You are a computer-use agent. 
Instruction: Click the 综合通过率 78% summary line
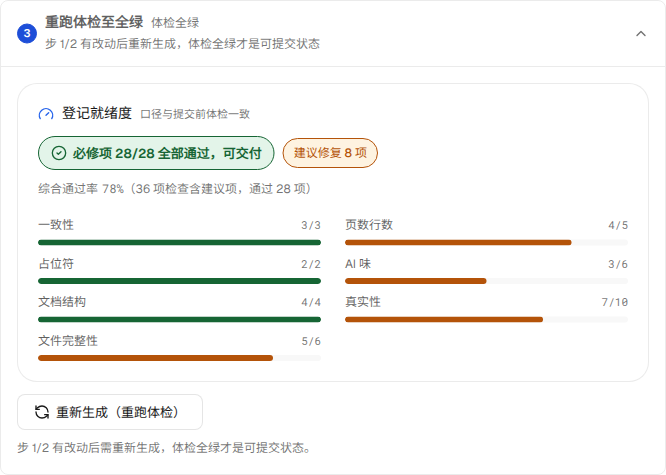pyautogui.click(x=175, y=189)
